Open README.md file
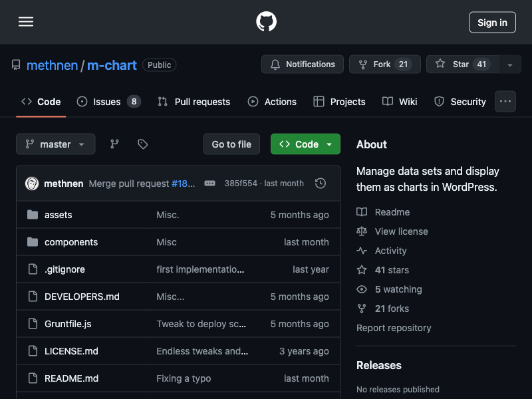This screenshot has height=399, width=532. coord(71,378)
